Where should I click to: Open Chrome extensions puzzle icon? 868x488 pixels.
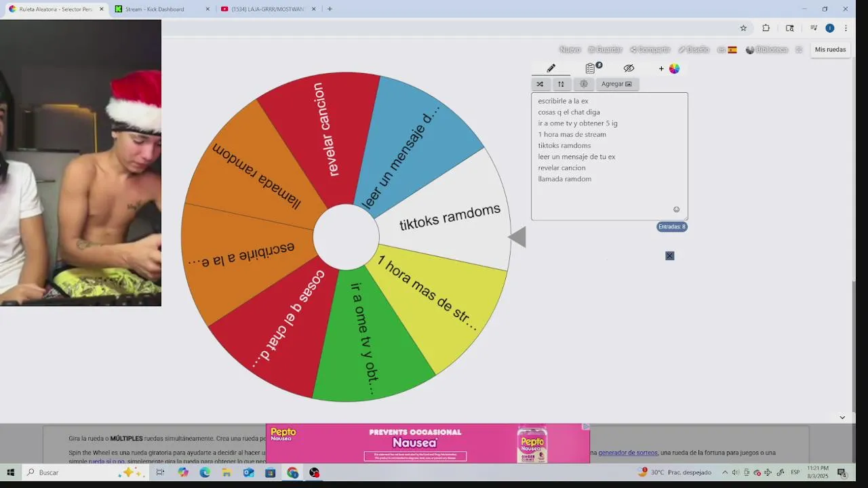766,28
